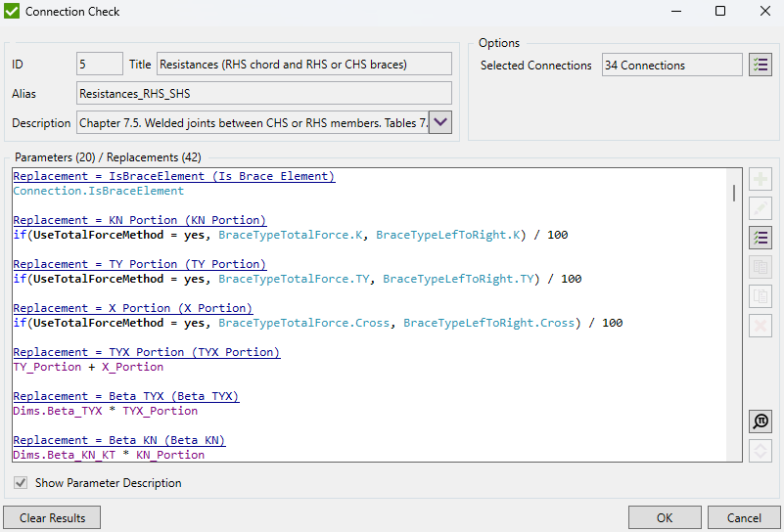
Task: Open the IsBraceElement replacement link
Action: pos(173,177)
